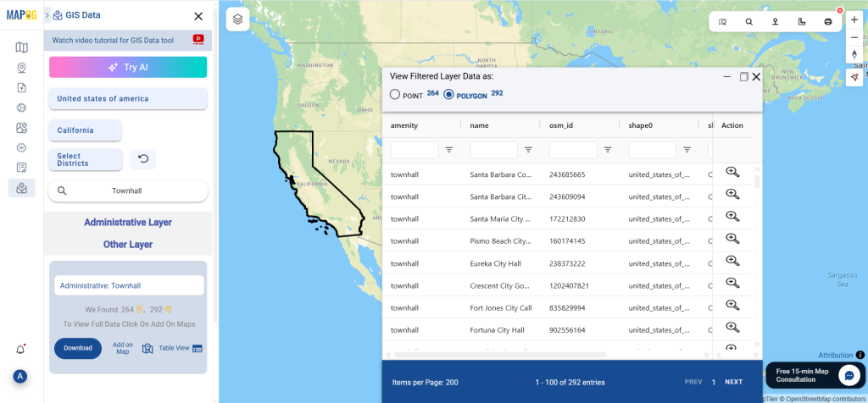The image size is (868, 403).
Task: Sort by the amenity column header
Action: 404,125
